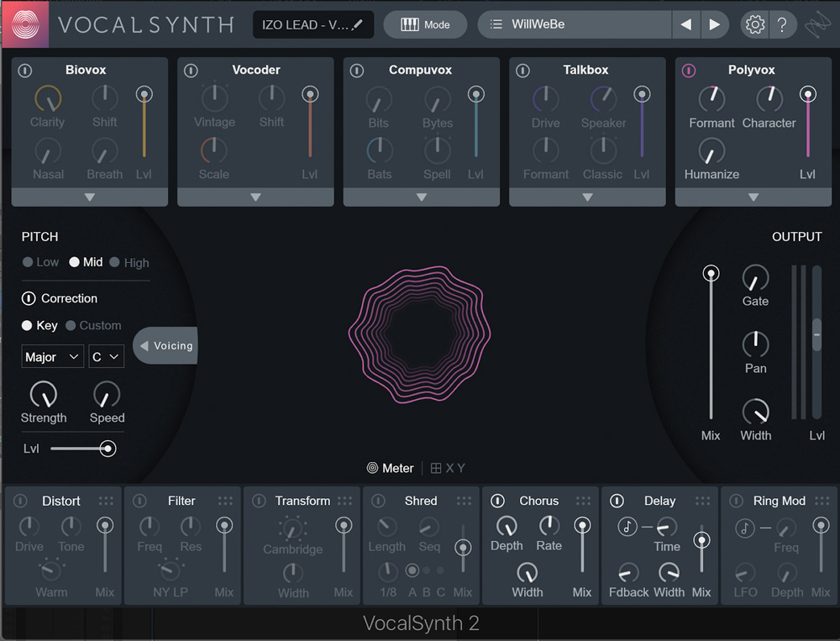Click the Filter drag handle dots

click(x=225, y=501)
